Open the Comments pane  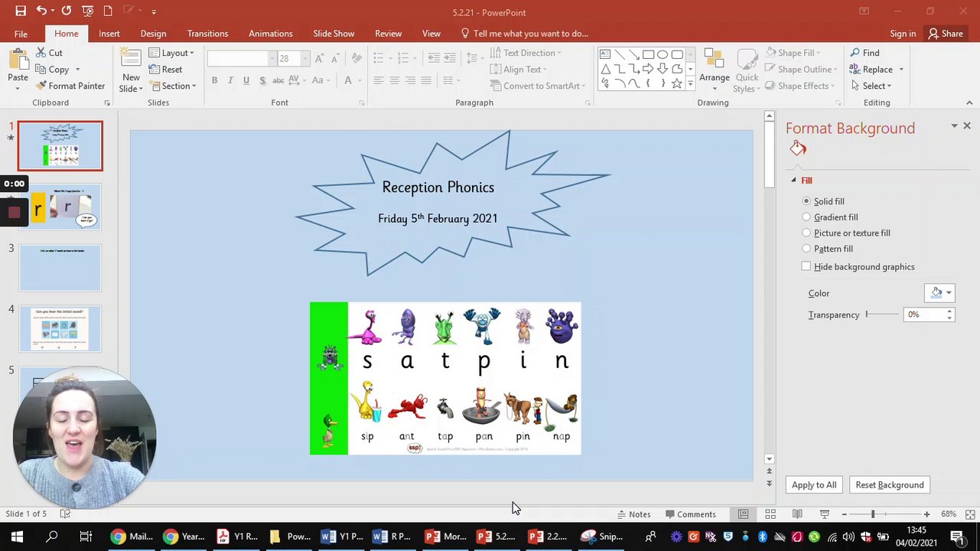click(x=691, y=514)
